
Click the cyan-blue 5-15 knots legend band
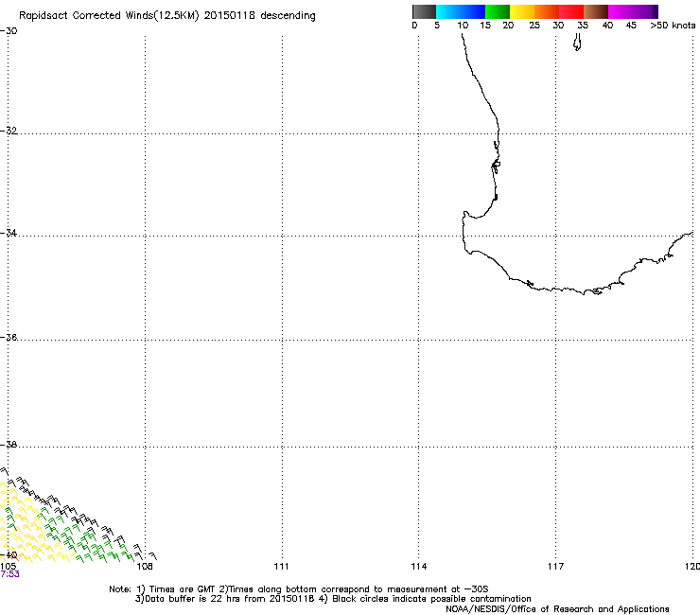461,11
